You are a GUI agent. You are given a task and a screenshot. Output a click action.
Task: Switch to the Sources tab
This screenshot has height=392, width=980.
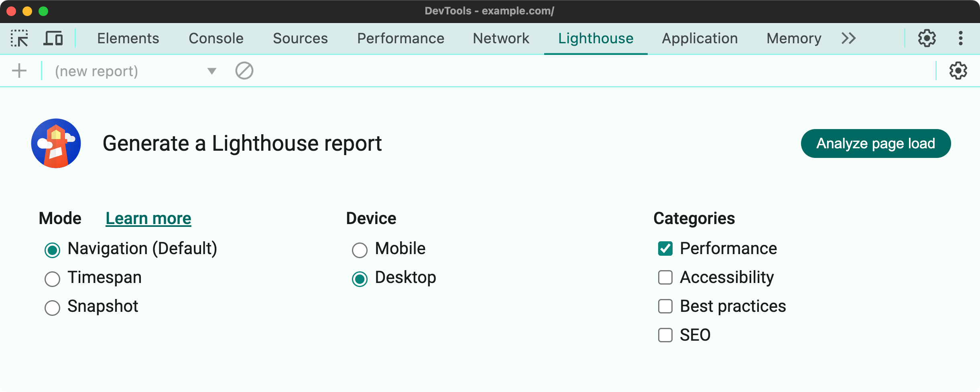(300, 38)
